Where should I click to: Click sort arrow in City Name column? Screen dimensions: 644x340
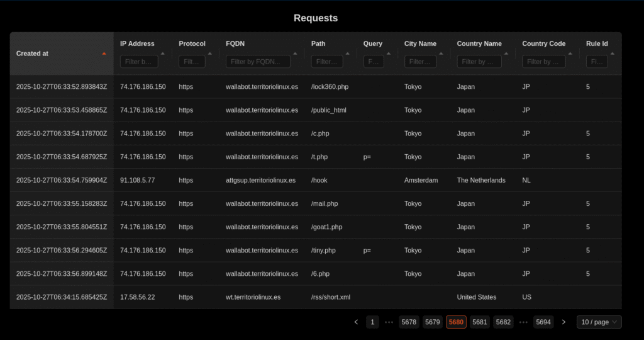click(442, 54)
